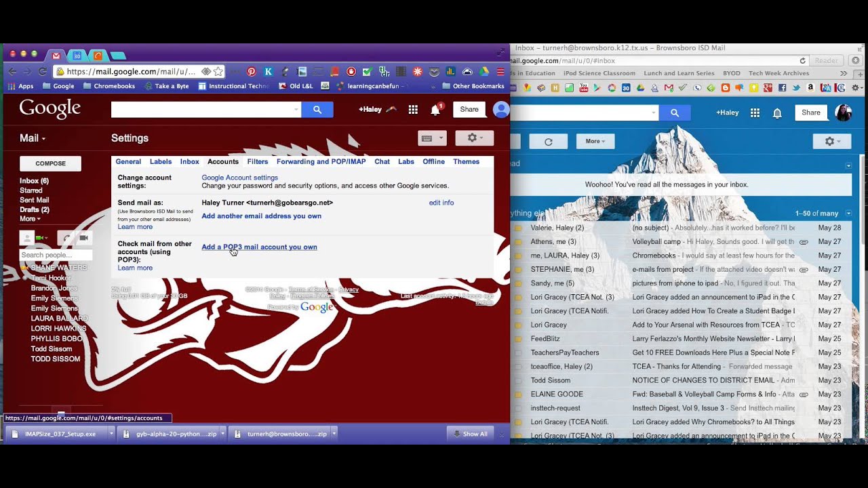Switch to the Labels settings tab

[x=161, y=161]
